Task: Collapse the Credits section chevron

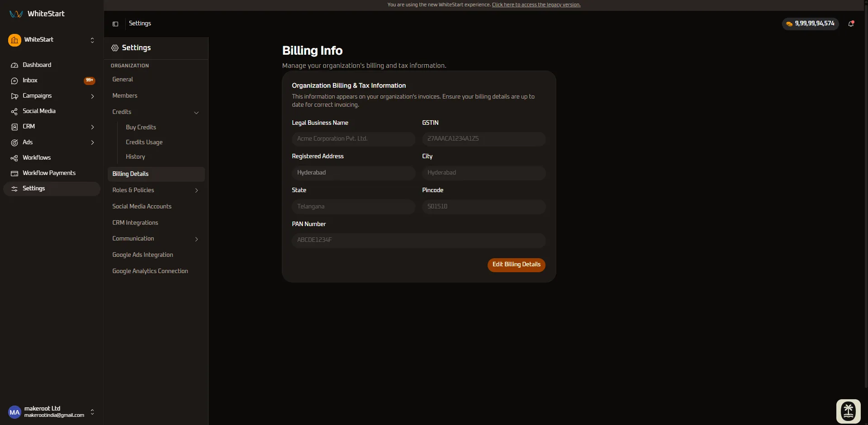Action: click(x=196, y=113)
